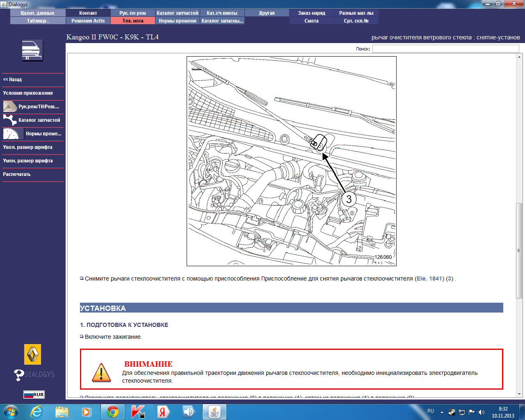Click the (3) reference link
The image size is (525, 420).
click(450, 278)
